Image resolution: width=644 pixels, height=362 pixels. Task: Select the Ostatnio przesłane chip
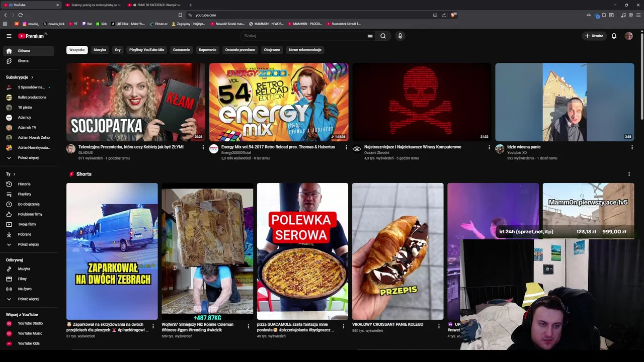pyautogui.click(x=240, y=50)
